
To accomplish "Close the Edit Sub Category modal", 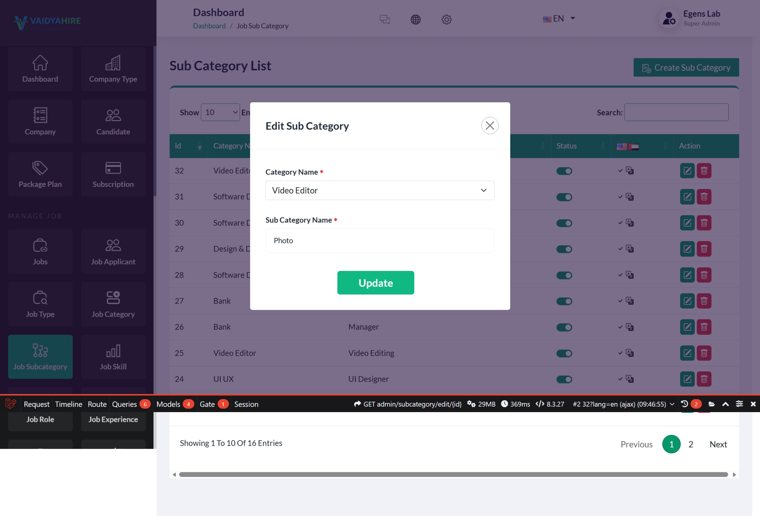I will tap(490, 126).
